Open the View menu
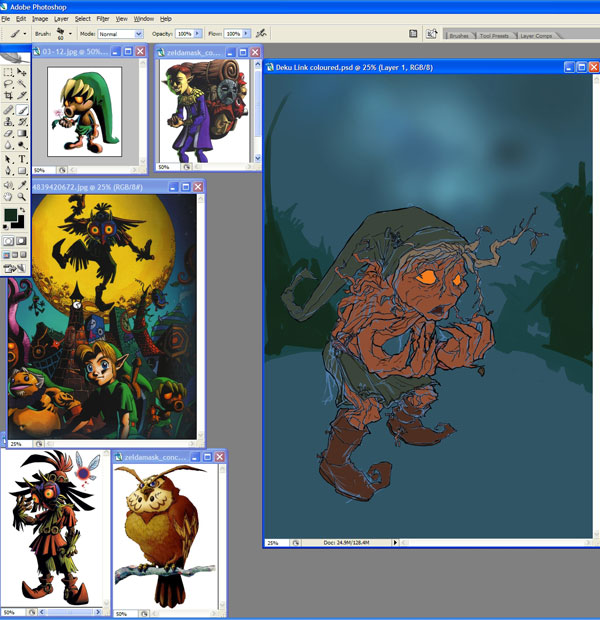Image resolution: width=600 pixels, height=620 pixels. (121, 19)
